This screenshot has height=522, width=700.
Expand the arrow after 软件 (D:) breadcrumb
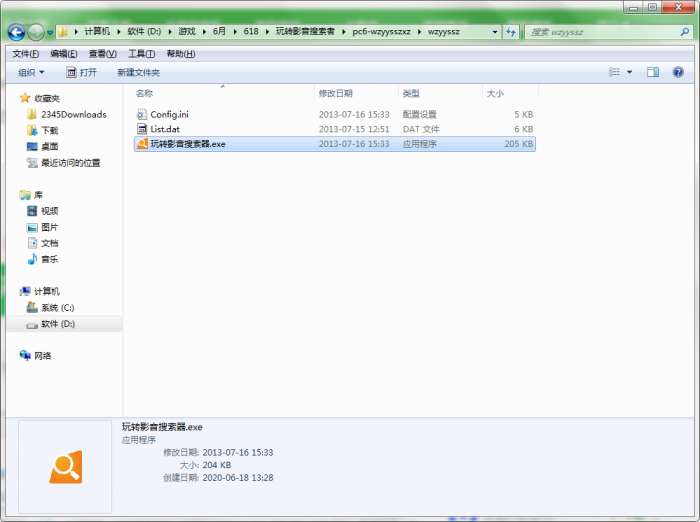(170, 32)
